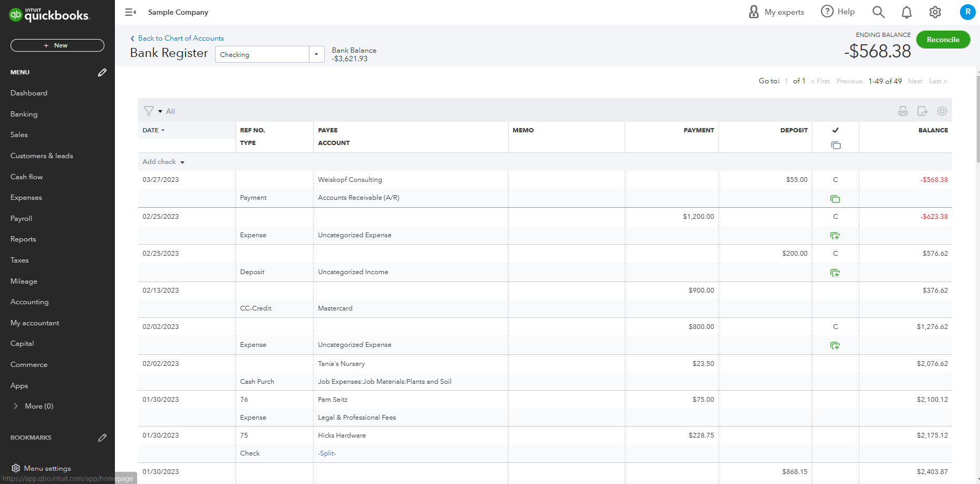Edit the menu with pencil icon
This screenshot has width=980, height=484.
(102, 72)
